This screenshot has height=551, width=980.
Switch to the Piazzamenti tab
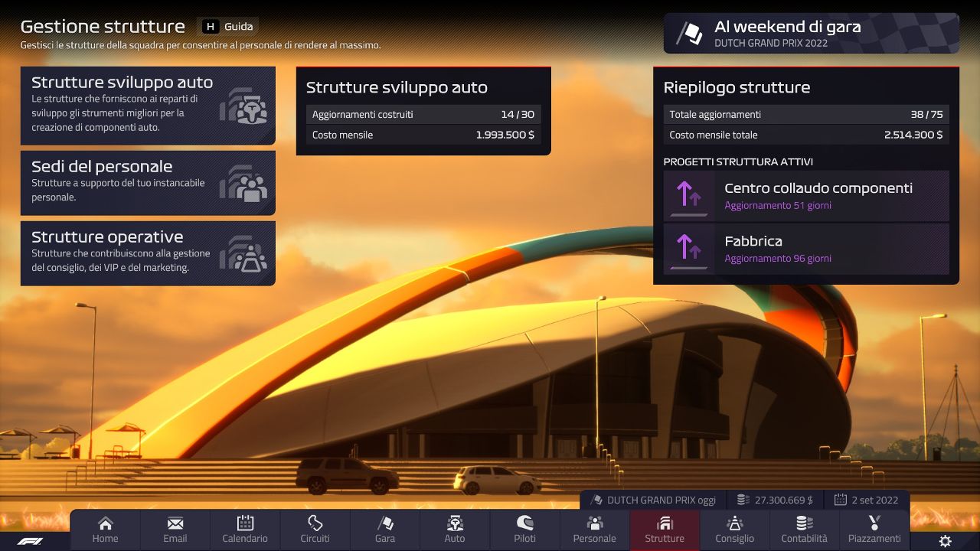(874, 530)
